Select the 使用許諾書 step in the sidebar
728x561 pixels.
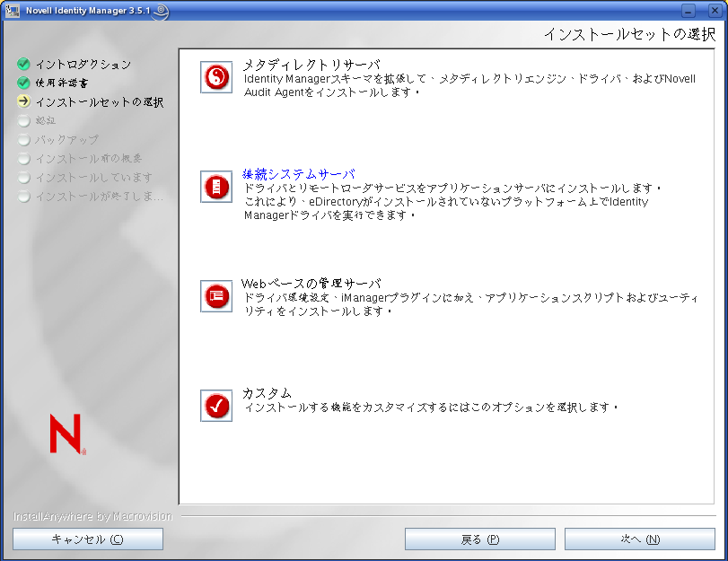coord(65,83)
